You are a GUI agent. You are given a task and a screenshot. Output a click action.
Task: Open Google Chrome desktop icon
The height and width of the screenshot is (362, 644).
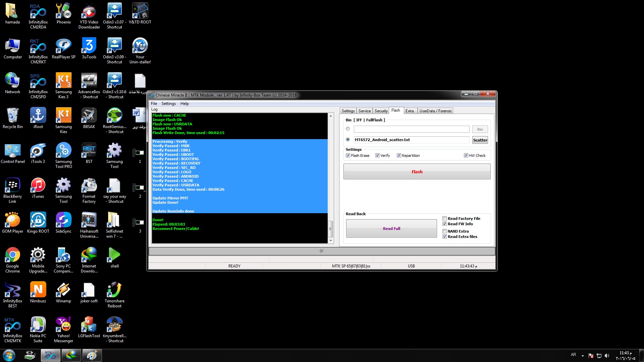(13, 260)
